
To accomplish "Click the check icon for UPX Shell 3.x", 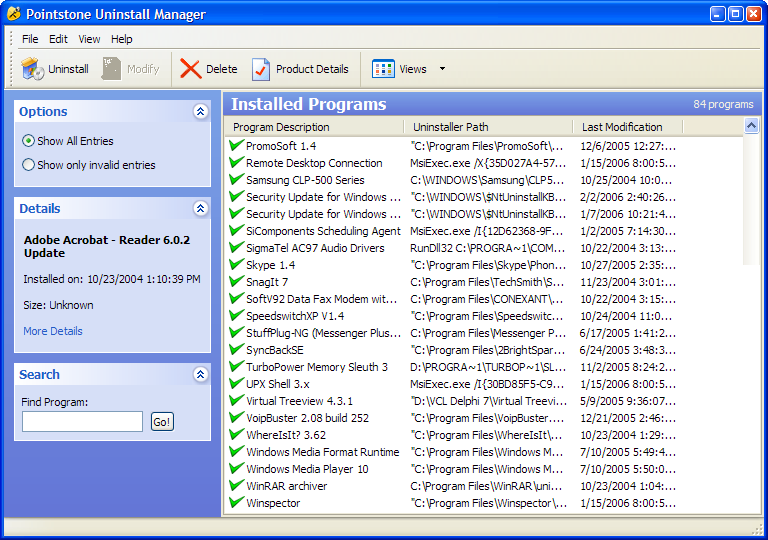I will point(237,383).
